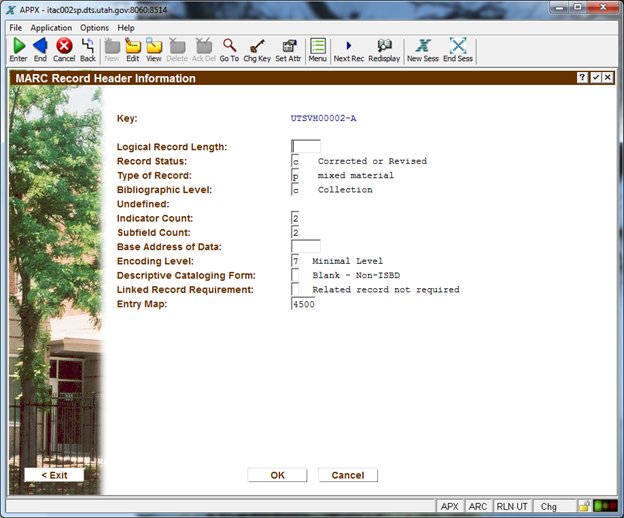This screenshot has width=624, height=518.
Task: Open the Options menu
Action: click(x=94, y=28)
